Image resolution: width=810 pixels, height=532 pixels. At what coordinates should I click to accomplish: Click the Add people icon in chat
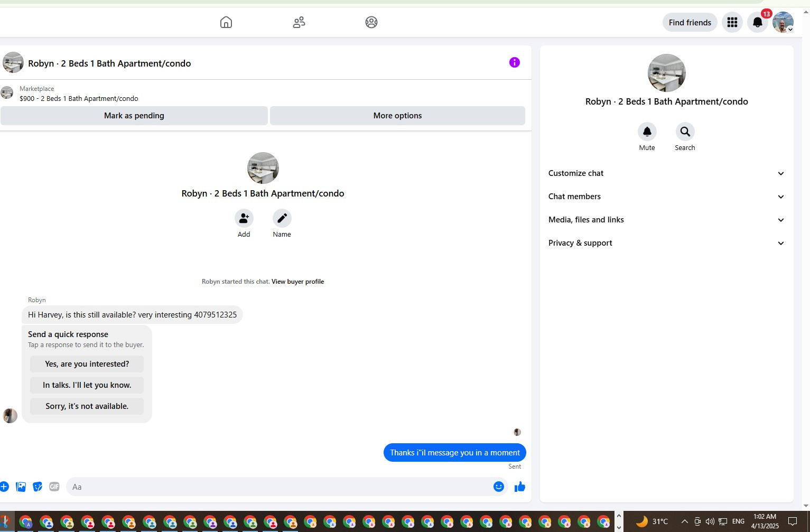(244, 218)
